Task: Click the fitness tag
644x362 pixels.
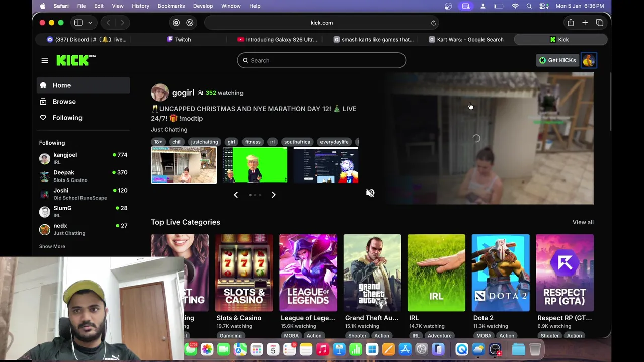Action: [x=253, y=142]
